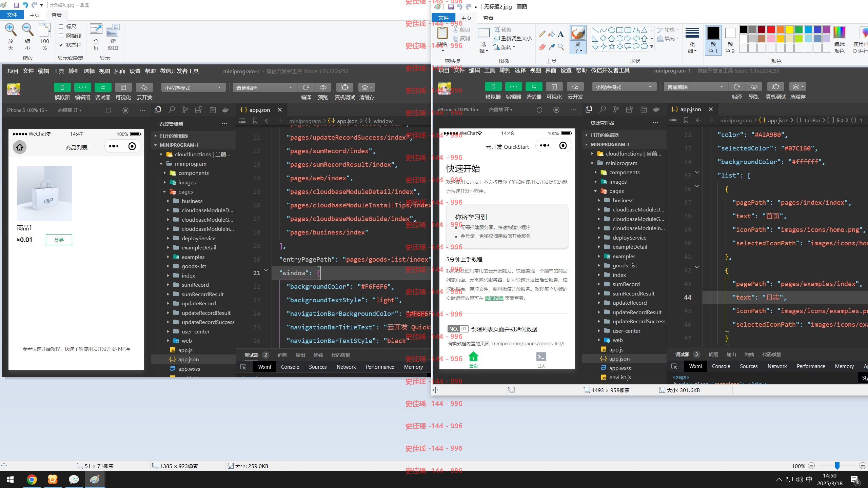Image resolution: width=868 pixels, height=488 pixels.
Task: Click the Chrome icon on the taskbar
Action: [x=32, y=480]
